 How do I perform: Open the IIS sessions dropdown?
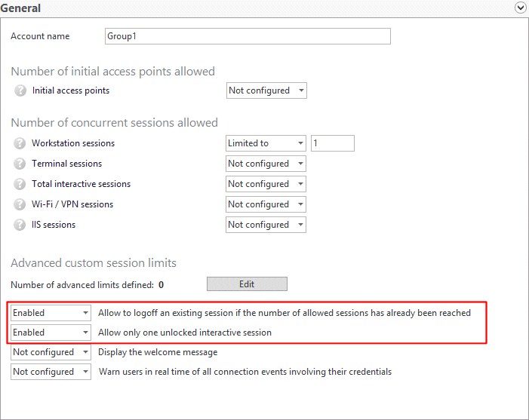coord(266,225)
